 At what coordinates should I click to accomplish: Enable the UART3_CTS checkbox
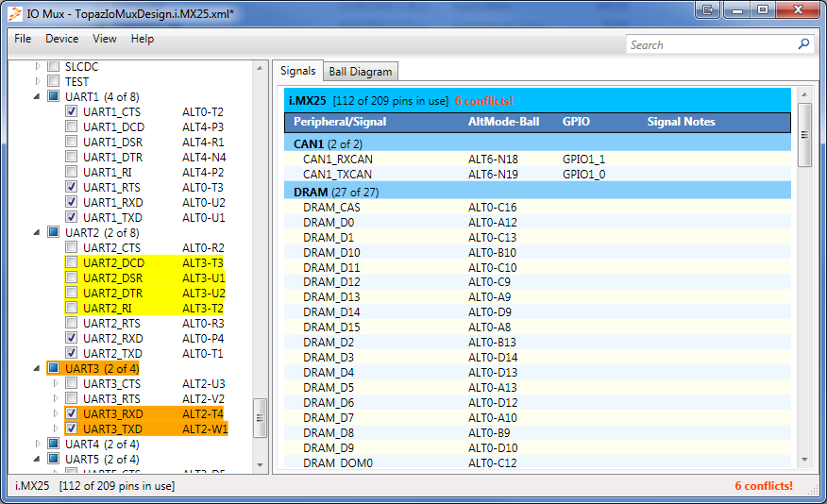tap(71, 383)
